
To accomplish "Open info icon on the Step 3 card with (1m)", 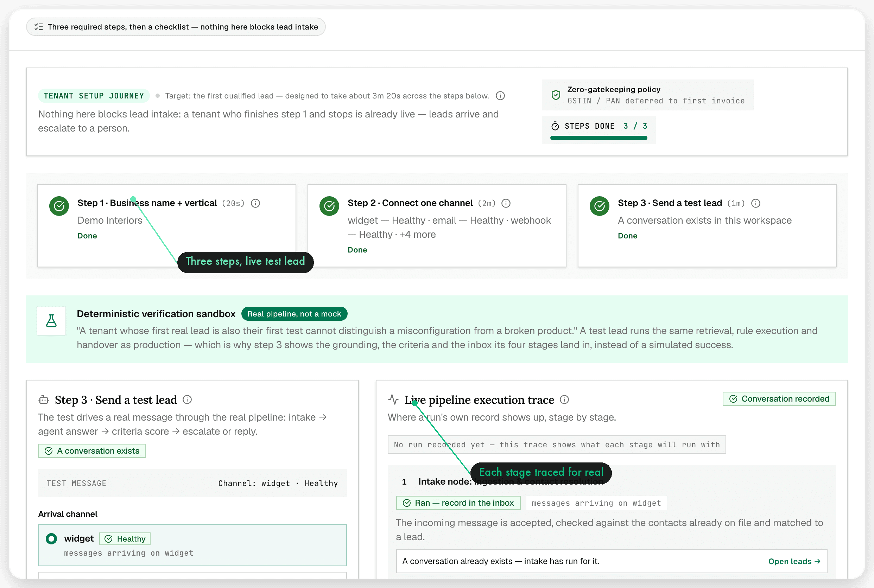I will point(756,203).
